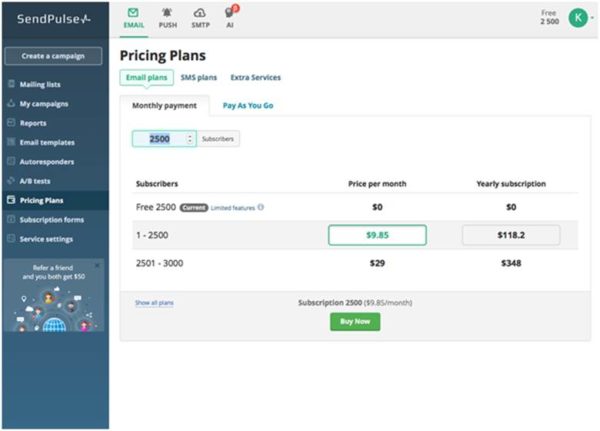Open My campaigns in sidebar

(x=44, y=104)
